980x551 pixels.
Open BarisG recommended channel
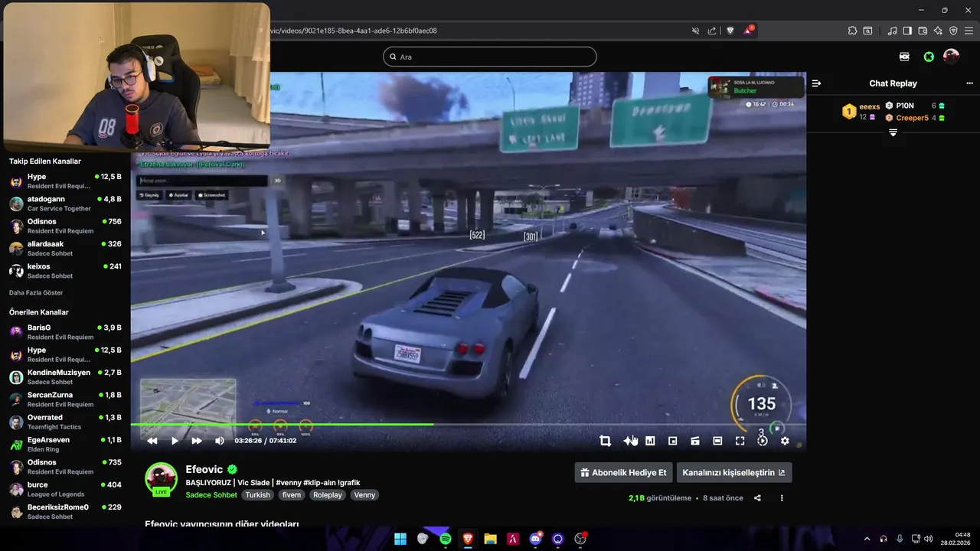[65, 332]
